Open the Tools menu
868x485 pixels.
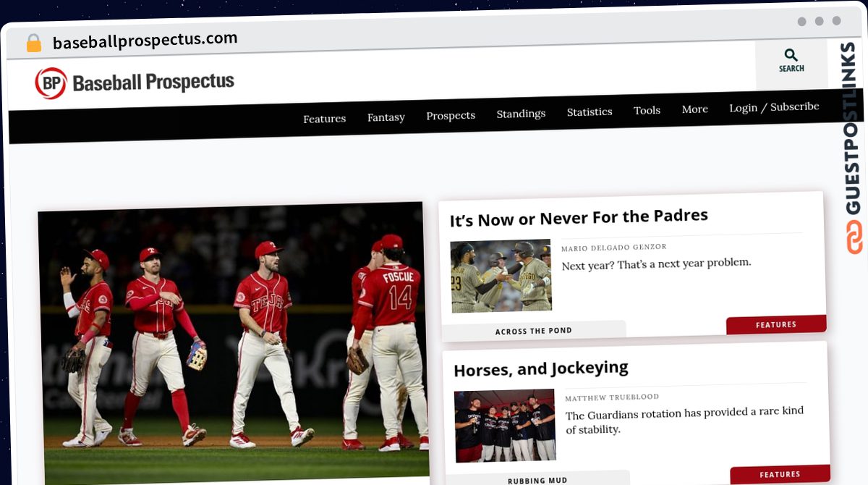tap(647, 111)
